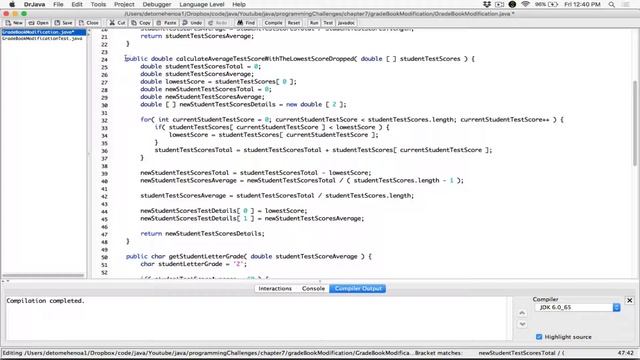The image size is (640, 360).
Task: Open the Help menu
Action: click(239, 4)
